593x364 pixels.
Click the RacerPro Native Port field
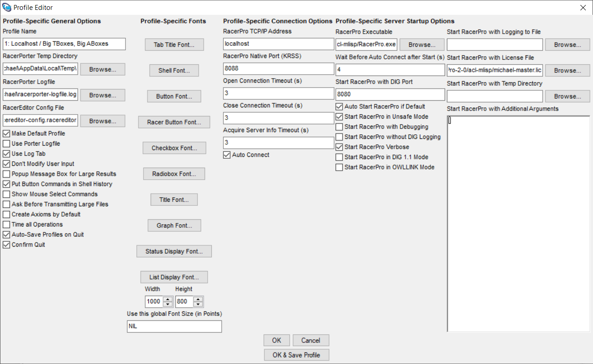[278, 68]
